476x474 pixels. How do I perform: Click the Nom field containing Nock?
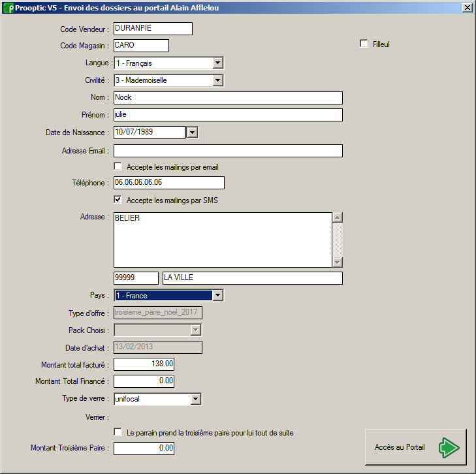click(229, 98)
